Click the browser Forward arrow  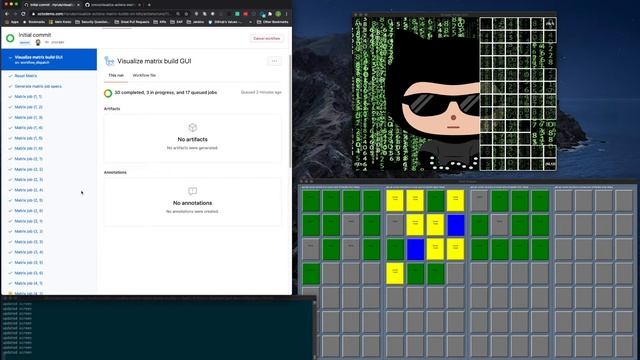(15, 14)
